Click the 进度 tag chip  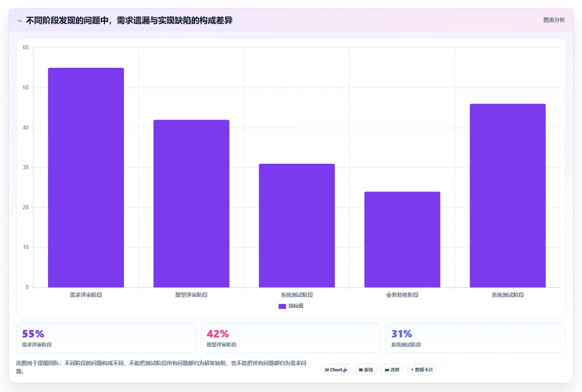392,370
